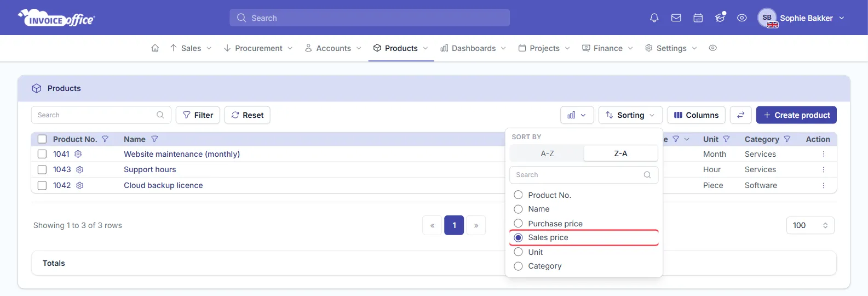
Task: Open the Products menu
Action: [x=401, y=48]
